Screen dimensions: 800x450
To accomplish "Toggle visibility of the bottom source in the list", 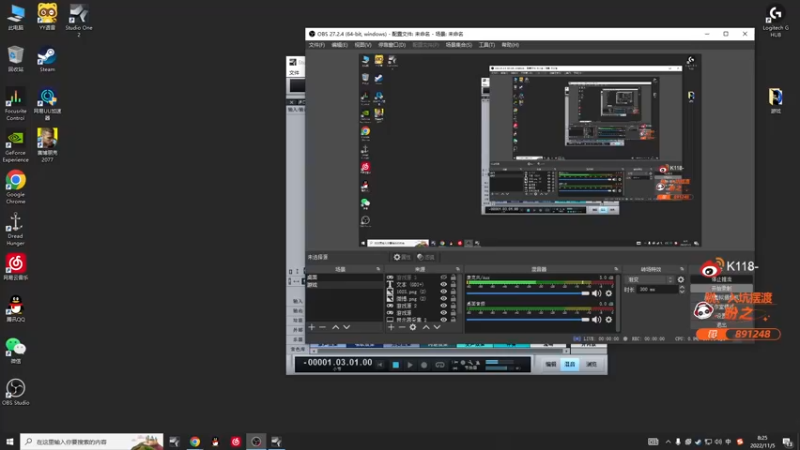I will coord(443,319).
